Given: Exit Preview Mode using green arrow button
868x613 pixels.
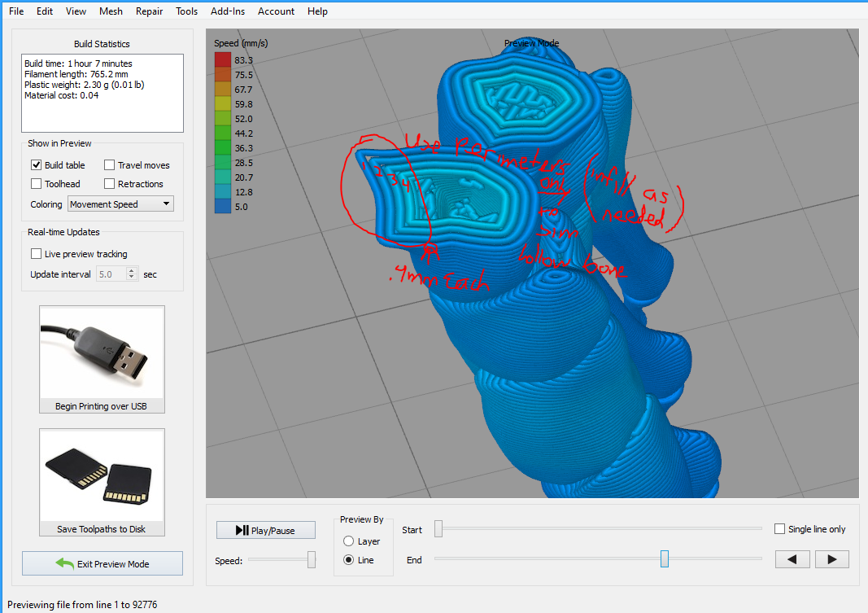Looking at the screenshot, I should click(103, 563).
